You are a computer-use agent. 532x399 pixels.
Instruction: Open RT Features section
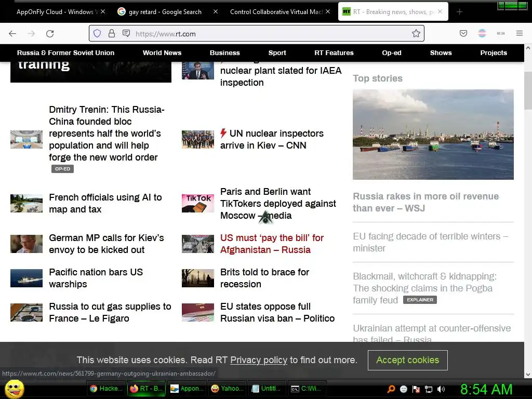point(334,53)
